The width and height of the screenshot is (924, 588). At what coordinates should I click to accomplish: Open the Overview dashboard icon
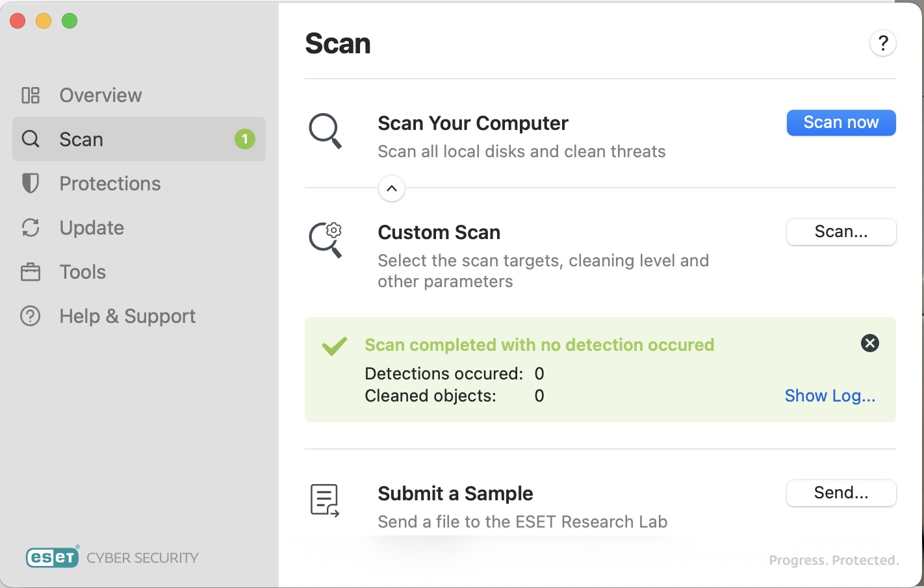pos(30,95)
